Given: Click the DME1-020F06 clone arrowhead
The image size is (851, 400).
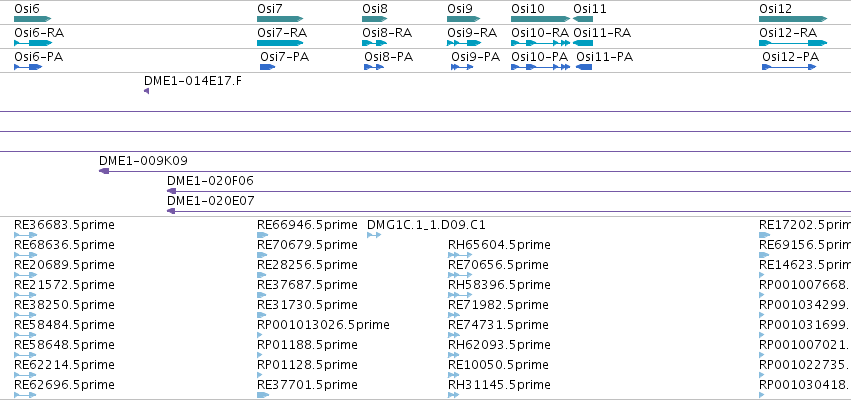Looking at the screenshot, I should [x=171, y=191].
